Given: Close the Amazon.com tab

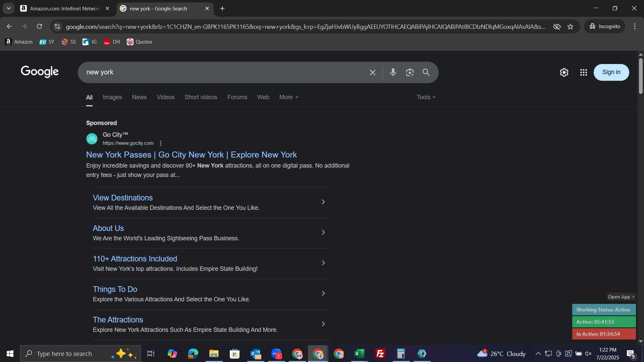Looking at the screenshot, I should pyautogui.click(x=107, y=9).
